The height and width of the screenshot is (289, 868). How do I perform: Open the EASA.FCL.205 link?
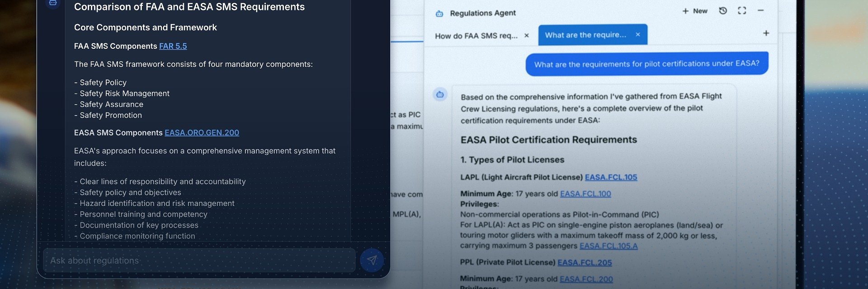pos(585,262)
